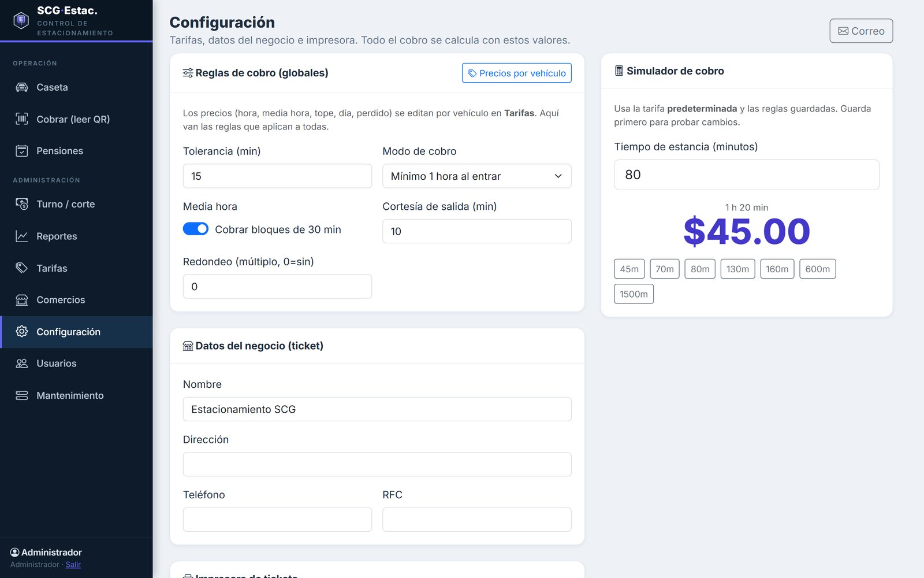Click the Correo button
Screen dimensions: 924x578
861,31
